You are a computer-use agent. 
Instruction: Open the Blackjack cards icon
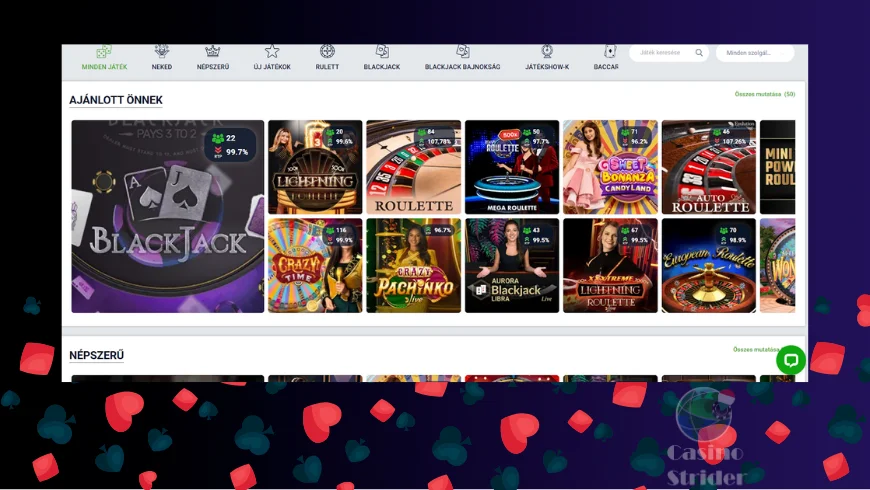[x=382, y=51]
